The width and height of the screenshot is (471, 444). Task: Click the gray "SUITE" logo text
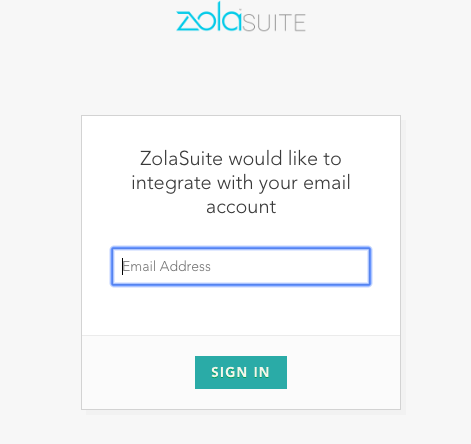point(274,23)
